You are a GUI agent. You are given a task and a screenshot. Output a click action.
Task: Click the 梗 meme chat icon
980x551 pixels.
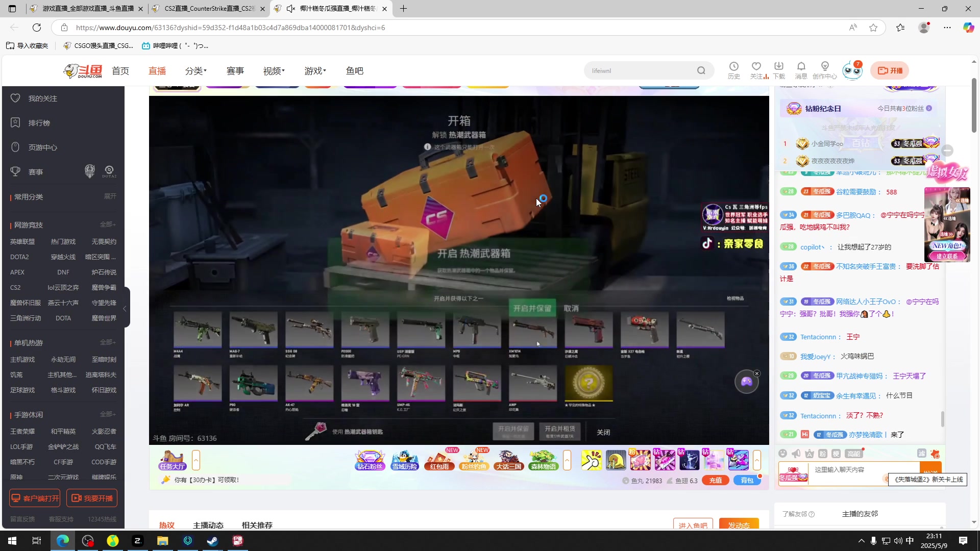tap(836, 454)
